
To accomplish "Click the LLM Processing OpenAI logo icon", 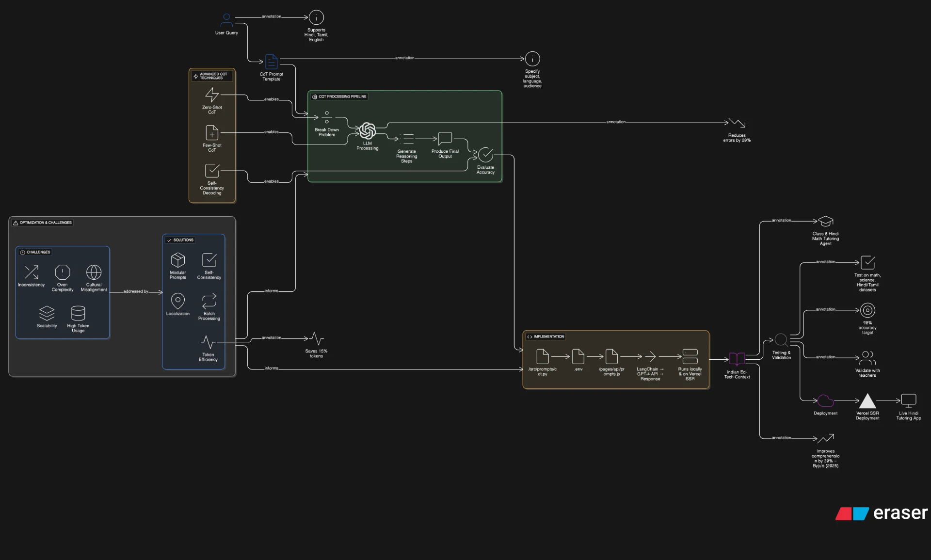I will 368,131.
